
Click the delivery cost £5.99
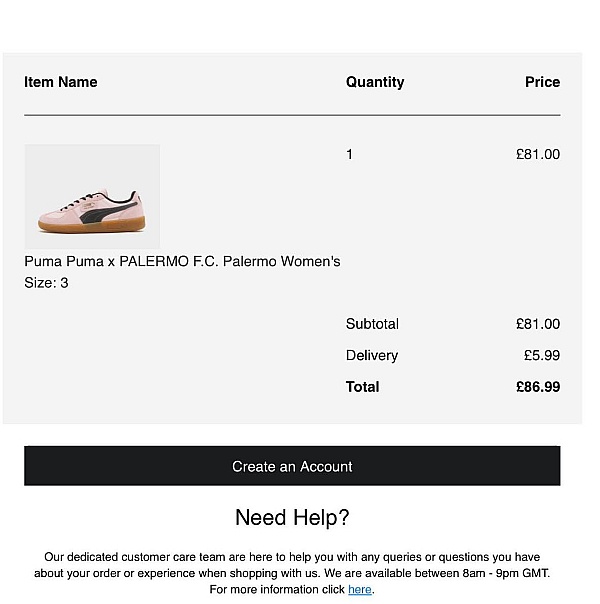pos(542,355)
